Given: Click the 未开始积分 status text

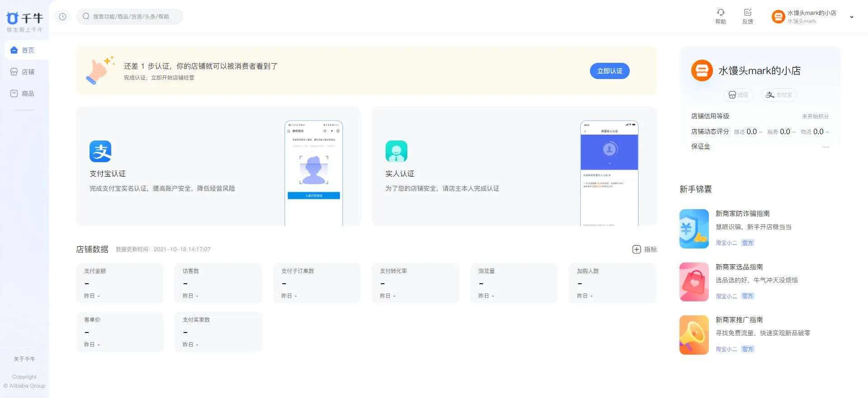Looking at the screenshot, I should coord(816,117).
